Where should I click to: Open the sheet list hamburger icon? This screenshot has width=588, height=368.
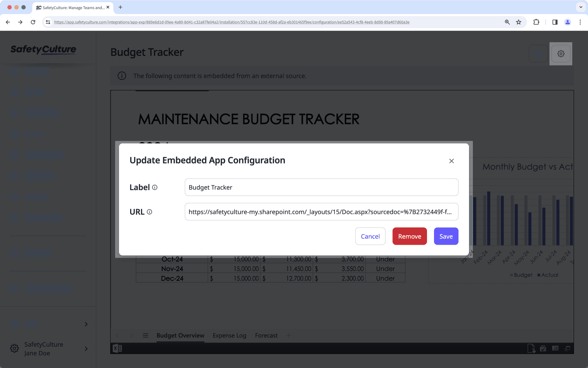pos(146,335)
